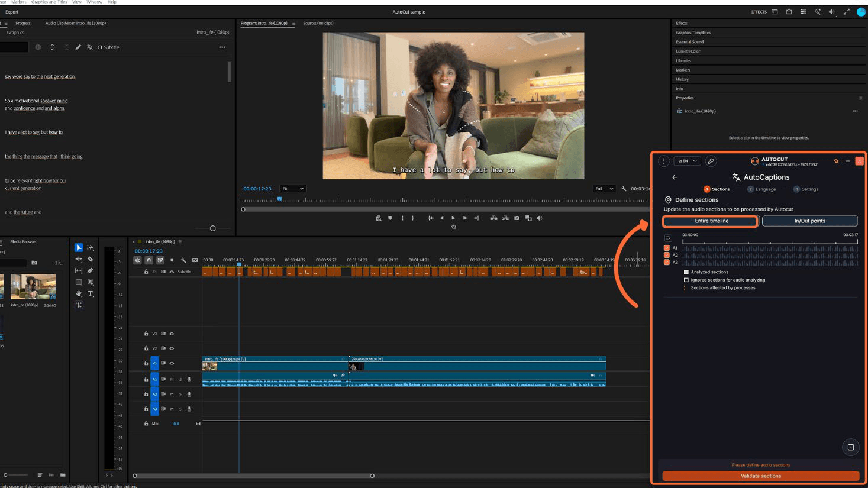Select the Razor tool
This screenshot has width=868, height=488.
point(91,259)
